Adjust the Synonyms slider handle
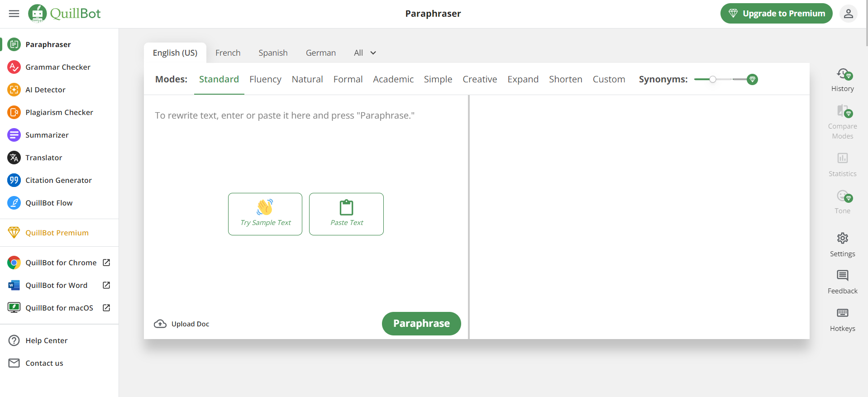Viewport: 868px width, 397px height. [713, 79]
